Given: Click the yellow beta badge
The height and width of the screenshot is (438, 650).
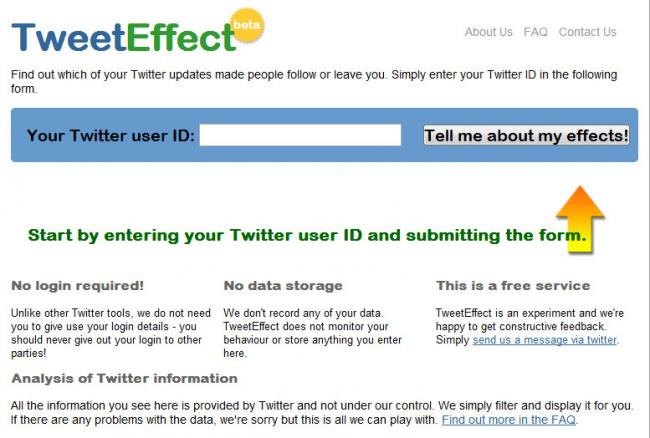Looking at the screenshot, I should pos(246,25).
